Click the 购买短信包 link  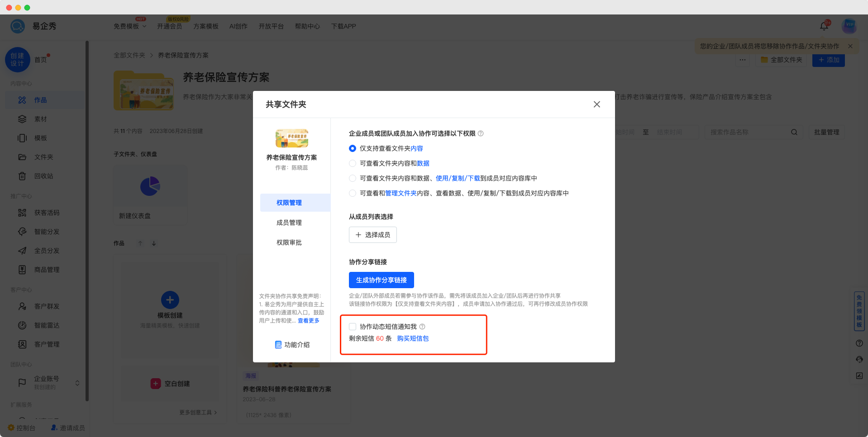(x=413, y=338)
